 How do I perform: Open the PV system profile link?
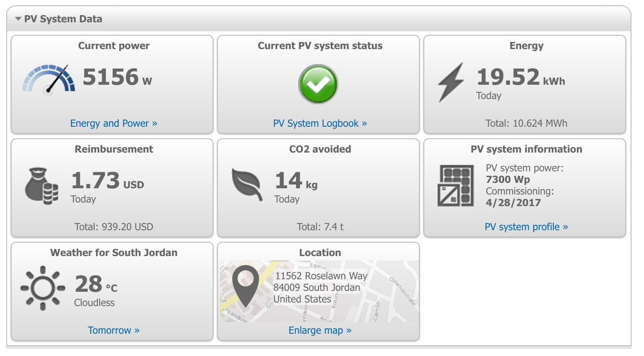tap(527, 227)
